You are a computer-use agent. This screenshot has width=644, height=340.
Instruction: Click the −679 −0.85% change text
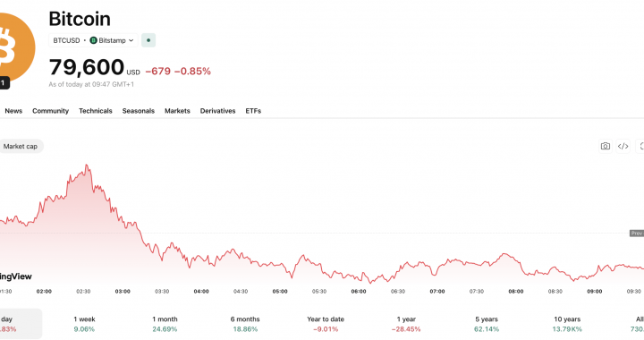(x=178, y=72)
